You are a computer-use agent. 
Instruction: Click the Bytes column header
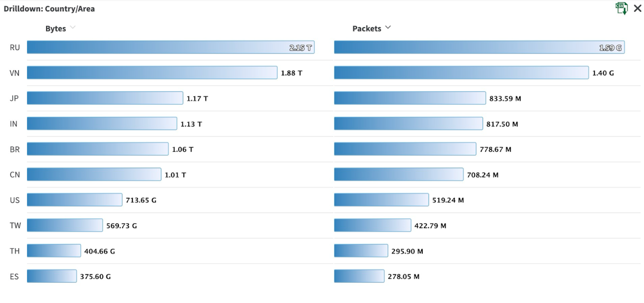click(55, 29)
